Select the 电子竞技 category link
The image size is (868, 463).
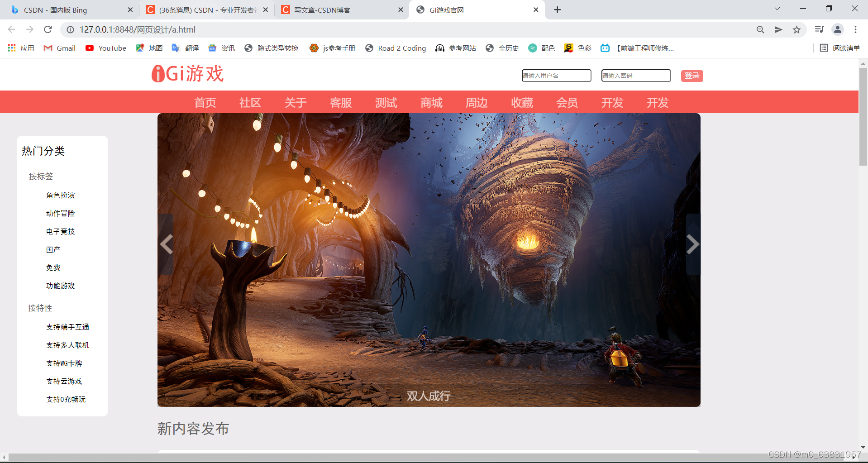tap(61, 231)
